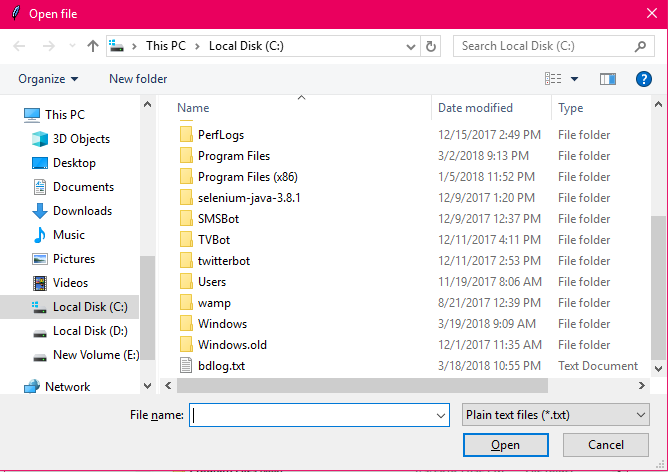Select the Windows.old folder
This screenshot has height=472, width=668.
pyautogui.click(x=232, y=345)
